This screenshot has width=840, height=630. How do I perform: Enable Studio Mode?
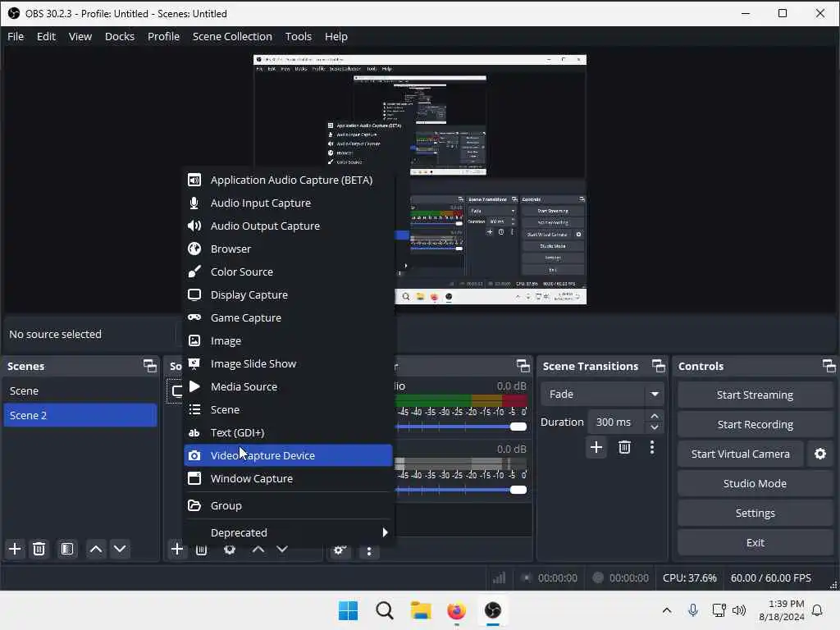coord(755,483)
